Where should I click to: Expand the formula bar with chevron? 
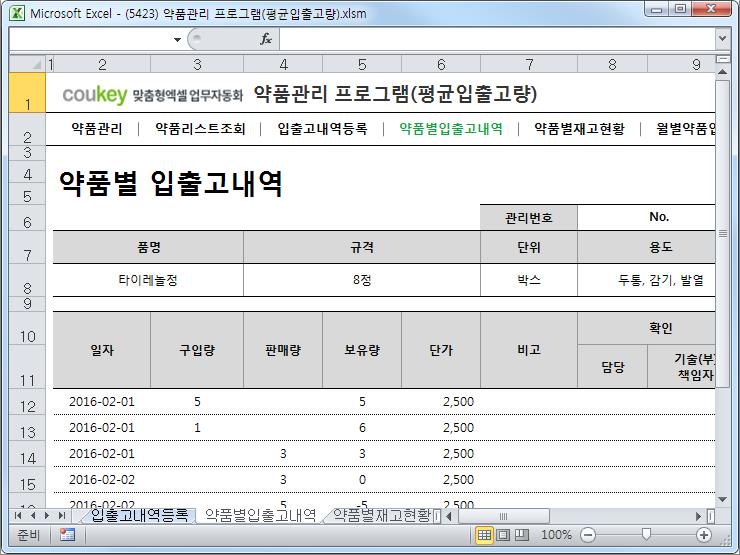722,39
